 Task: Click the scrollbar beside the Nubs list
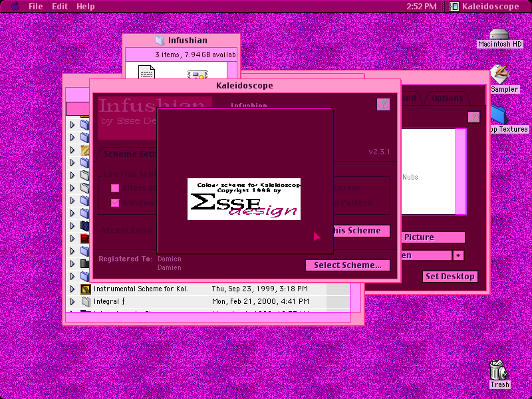click(x=461, y=172)
